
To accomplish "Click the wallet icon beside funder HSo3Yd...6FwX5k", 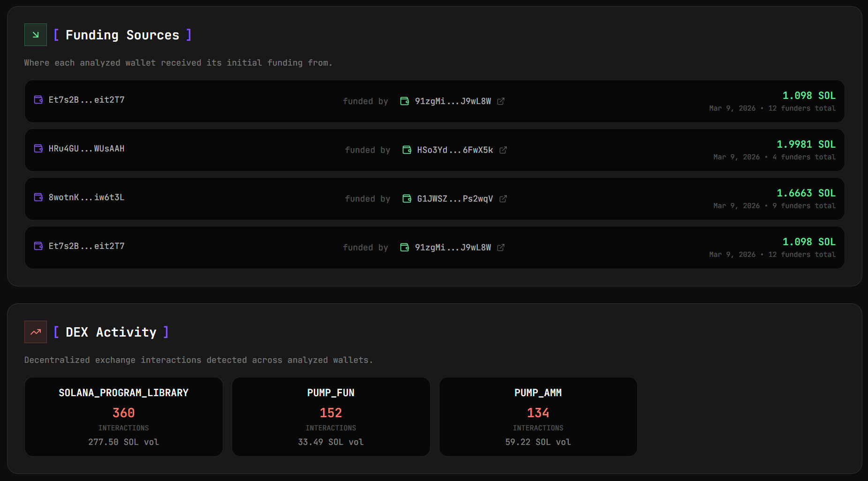I will click(x=407, y=150).
